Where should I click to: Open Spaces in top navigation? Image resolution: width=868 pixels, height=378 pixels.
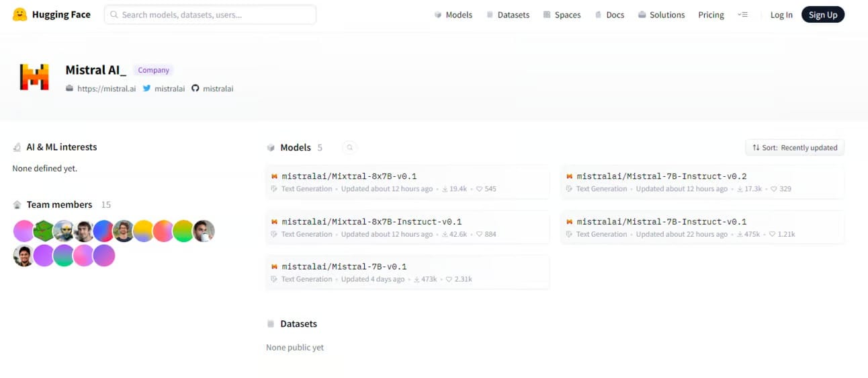tap(562, 15)
